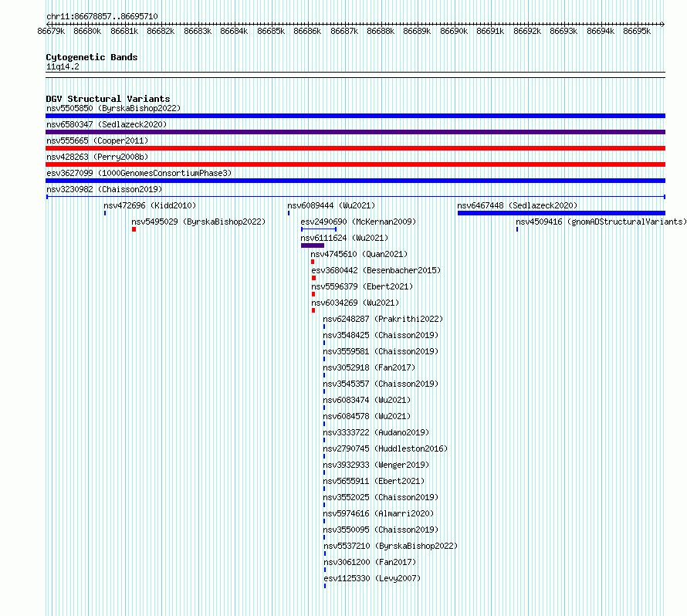Viewport: 687px width, 616px height.
Task: Click the 86683k ruler tick label
Action: point(198,31)
